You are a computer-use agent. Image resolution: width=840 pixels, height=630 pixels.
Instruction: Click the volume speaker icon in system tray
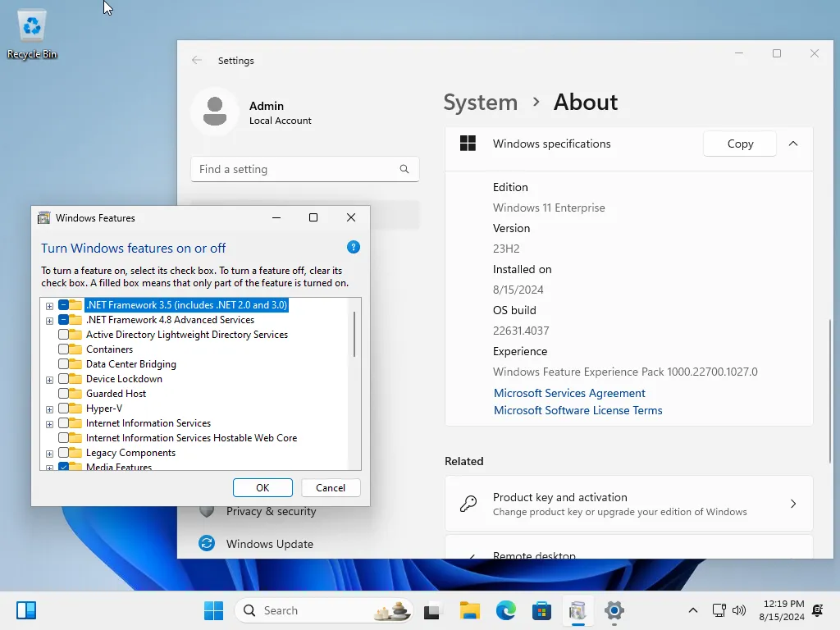coord(739,610)
